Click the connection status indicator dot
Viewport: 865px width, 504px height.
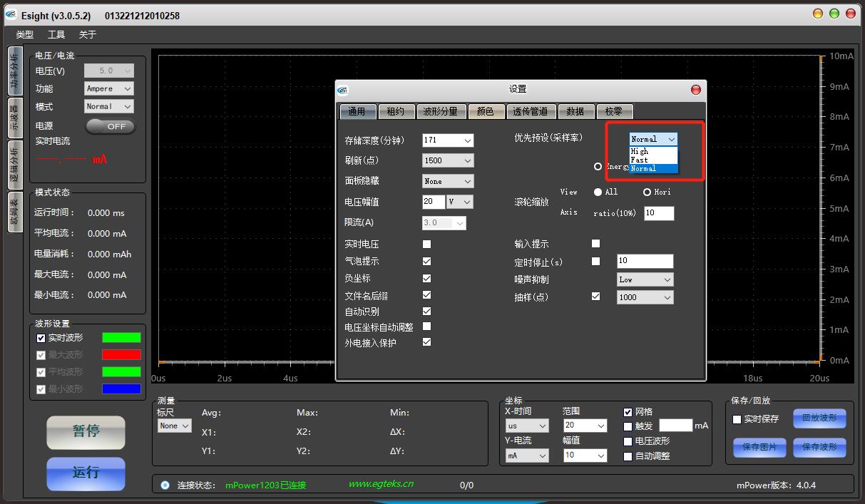(165, 485)
